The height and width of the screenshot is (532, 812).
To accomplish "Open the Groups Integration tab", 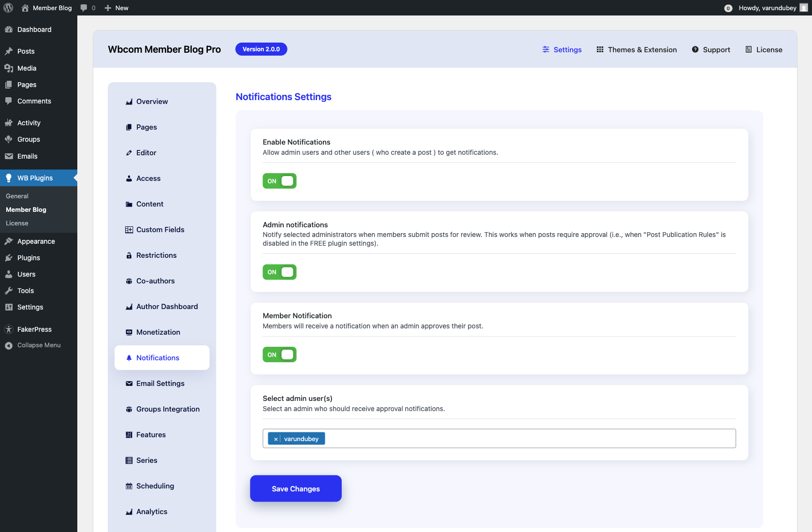I will [x=162, y=409].
